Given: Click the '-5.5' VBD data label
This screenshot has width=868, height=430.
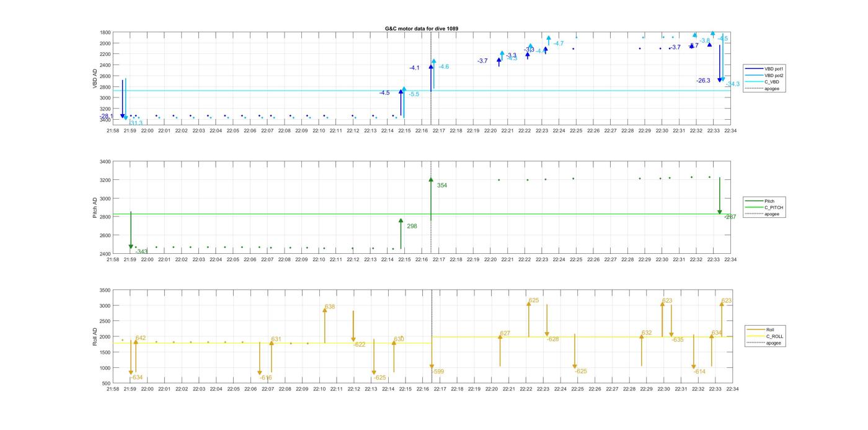Looking at the screenshot, I should pyautogui.click(x=414, y=94).
